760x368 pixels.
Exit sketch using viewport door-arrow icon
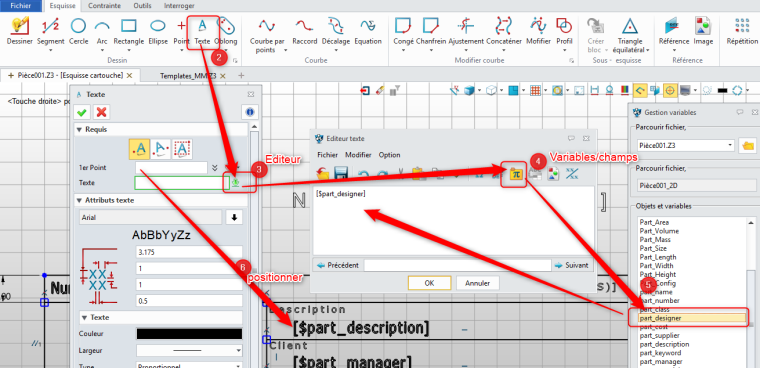pyautogui.click(x=365, y=90)
